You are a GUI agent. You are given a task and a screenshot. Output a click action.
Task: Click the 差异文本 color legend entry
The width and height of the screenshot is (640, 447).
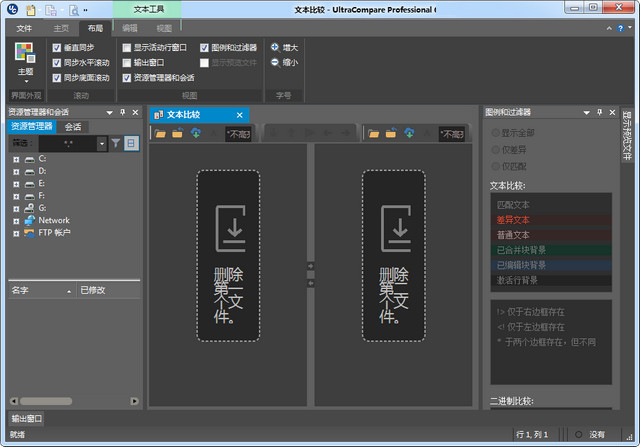tap(514, 220)
